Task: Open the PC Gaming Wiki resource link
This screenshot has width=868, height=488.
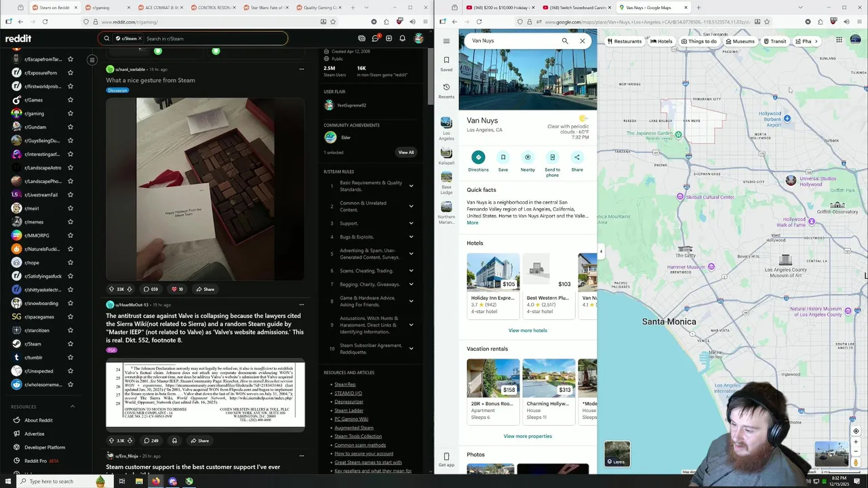Action: [x=351, y=419]
